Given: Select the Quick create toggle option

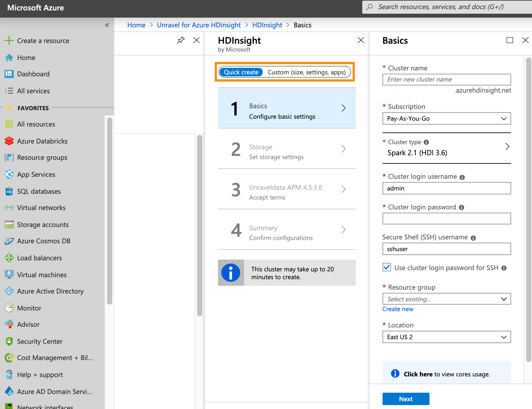Looking at the screenshot, I should tap(241, 72).
